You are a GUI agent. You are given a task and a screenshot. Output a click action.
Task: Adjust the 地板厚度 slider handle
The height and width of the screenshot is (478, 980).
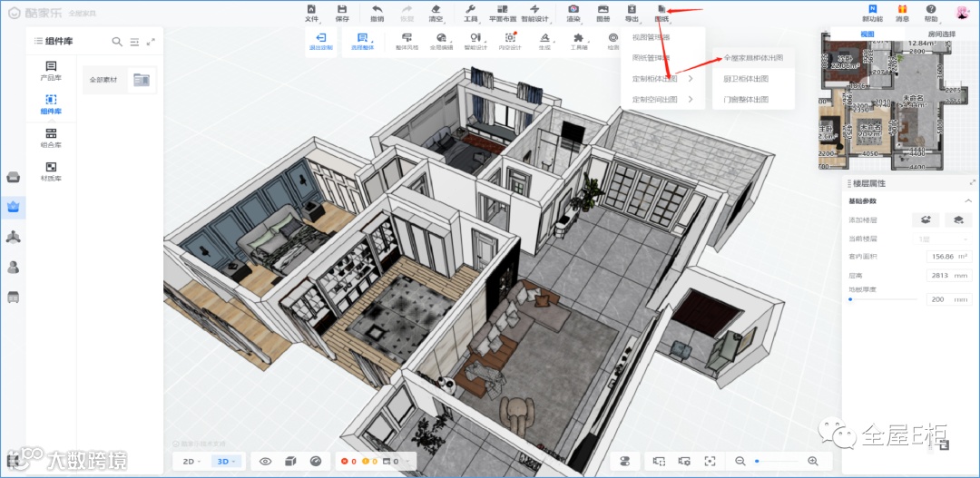(x=850, y=299)
